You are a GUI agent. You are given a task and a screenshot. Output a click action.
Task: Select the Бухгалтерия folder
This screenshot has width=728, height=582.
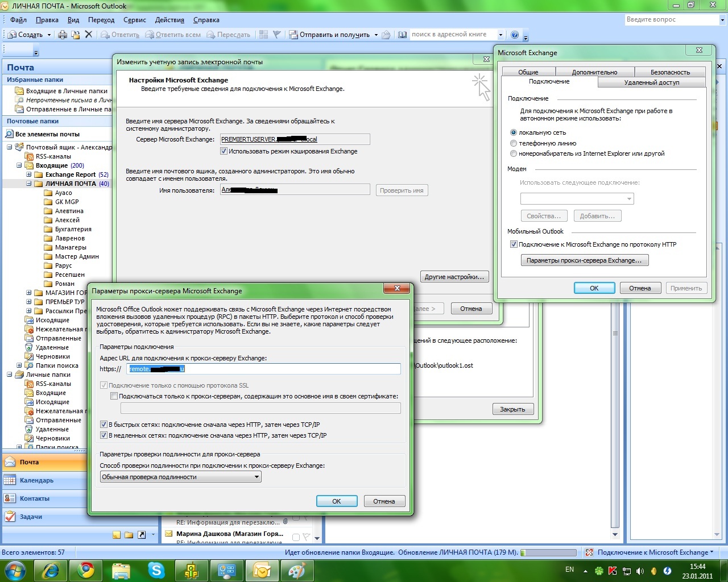coord(73,229)
